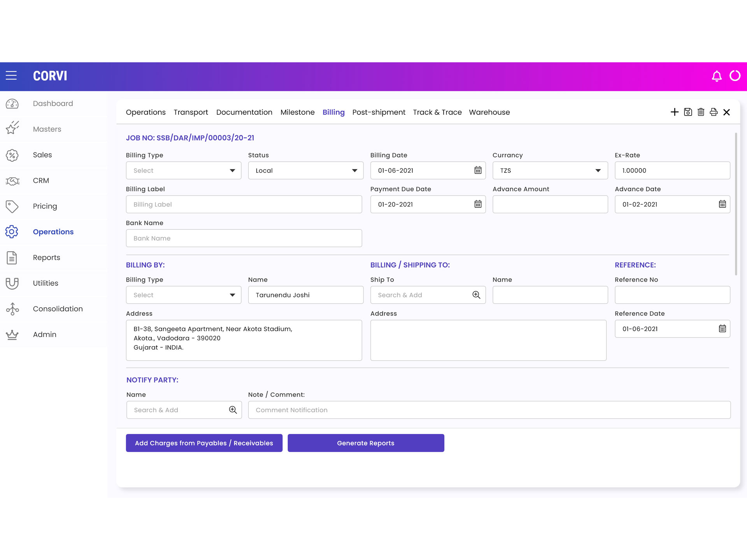The image size is (747, 560).
Task: Click the form's vertical scrollbar
Action: coord(736,204)
